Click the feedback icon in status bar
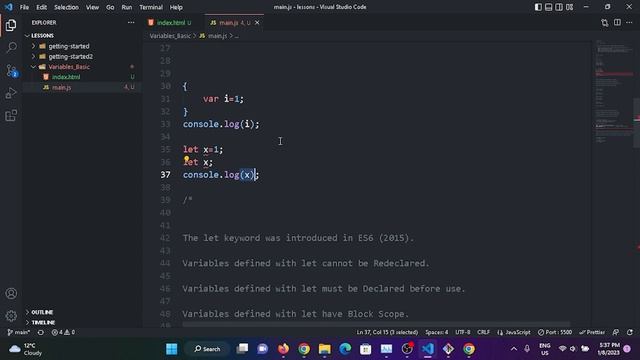This screenshot has height=360, width=640. 616,332
